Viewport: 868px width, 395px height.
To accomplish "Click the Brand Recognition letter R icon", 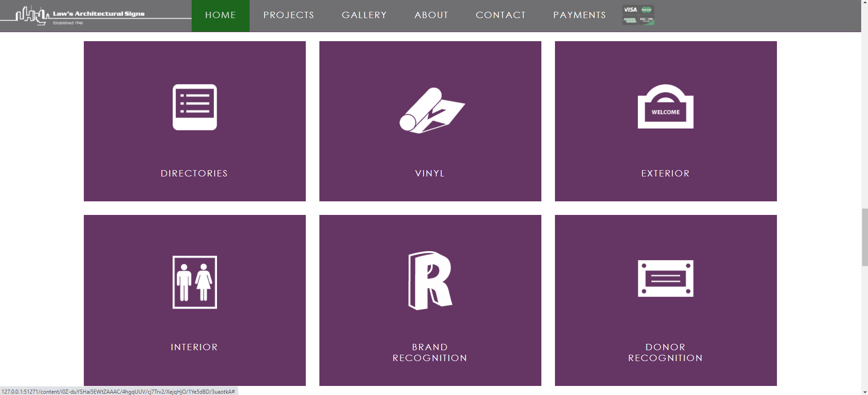I will point(430,281).
